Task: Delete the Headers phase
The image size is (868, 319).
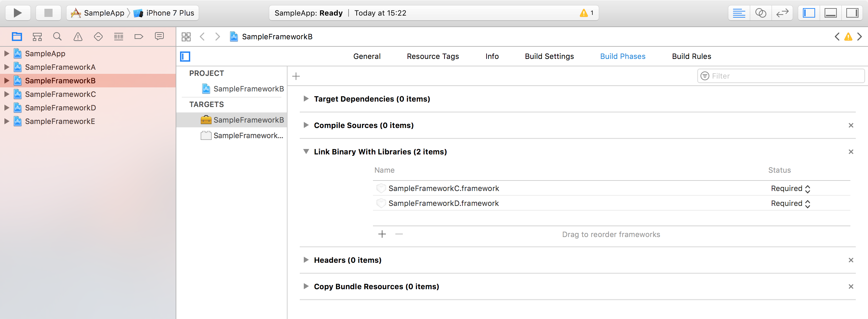Action: (x=851, y=260)
